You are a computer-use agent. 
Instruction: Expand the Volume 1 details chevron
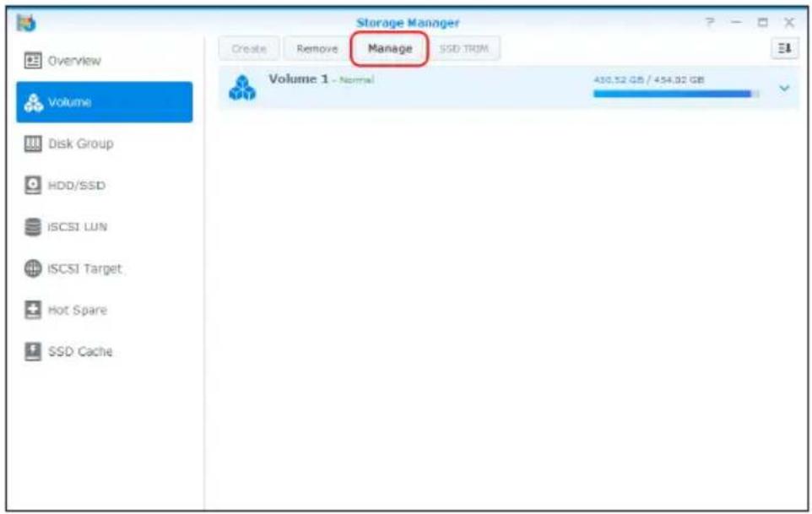(x=784, y=89)
